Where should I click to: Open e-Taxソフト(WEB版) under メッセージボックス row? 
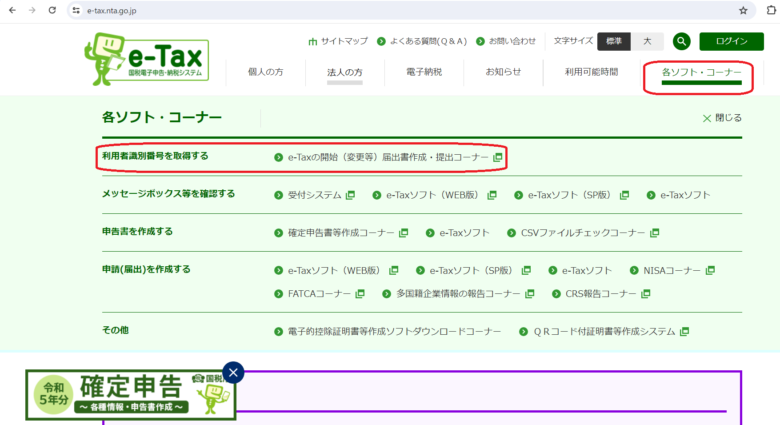pos(432,195)
